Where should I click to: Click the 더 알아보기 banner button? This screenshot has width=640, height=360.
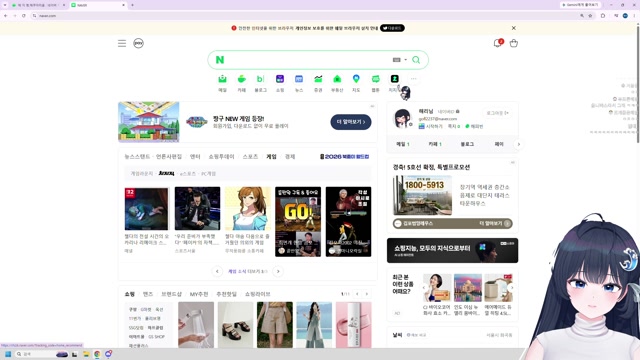pyautogui.click(x=351, y=122)
